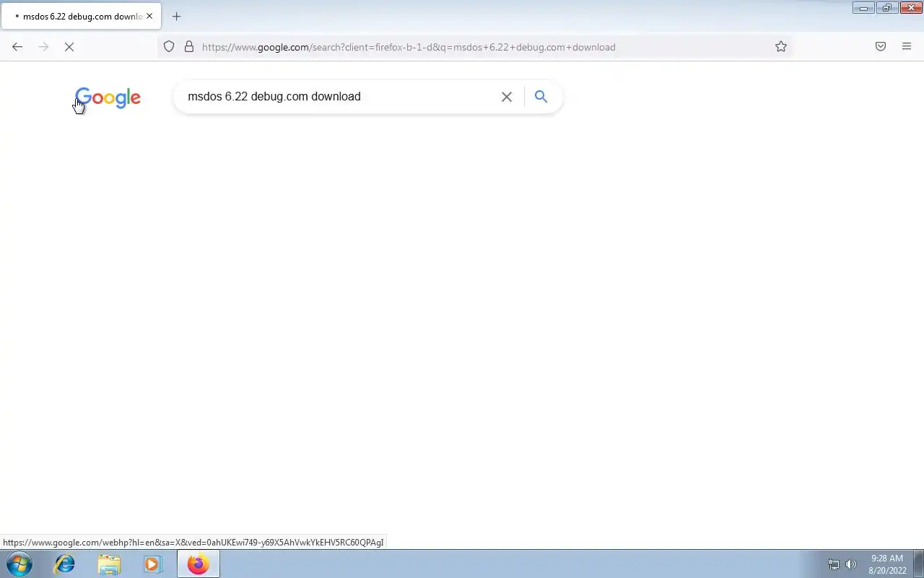Open network status tray icon
The image size is (924, 578).
834,565
